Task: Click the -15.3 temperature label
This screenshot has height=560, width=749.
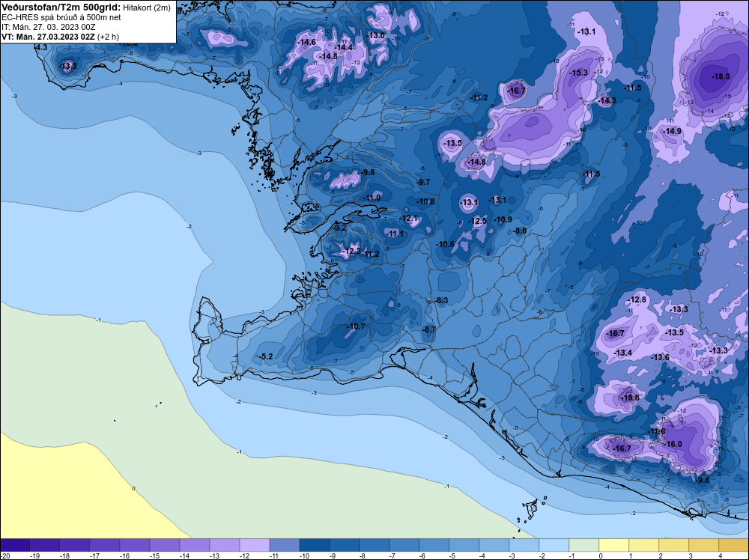Action: coord(578,73)
